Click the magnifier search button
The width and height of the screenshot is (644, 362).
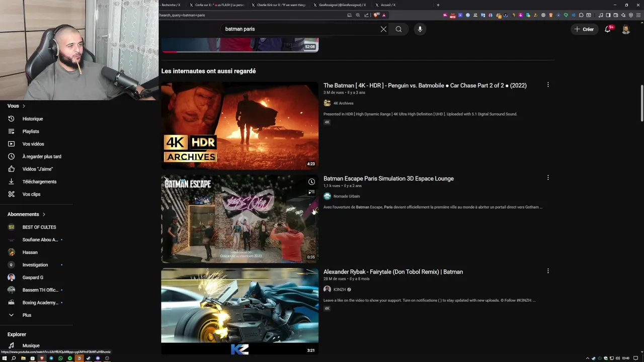[x=398, y=29]
